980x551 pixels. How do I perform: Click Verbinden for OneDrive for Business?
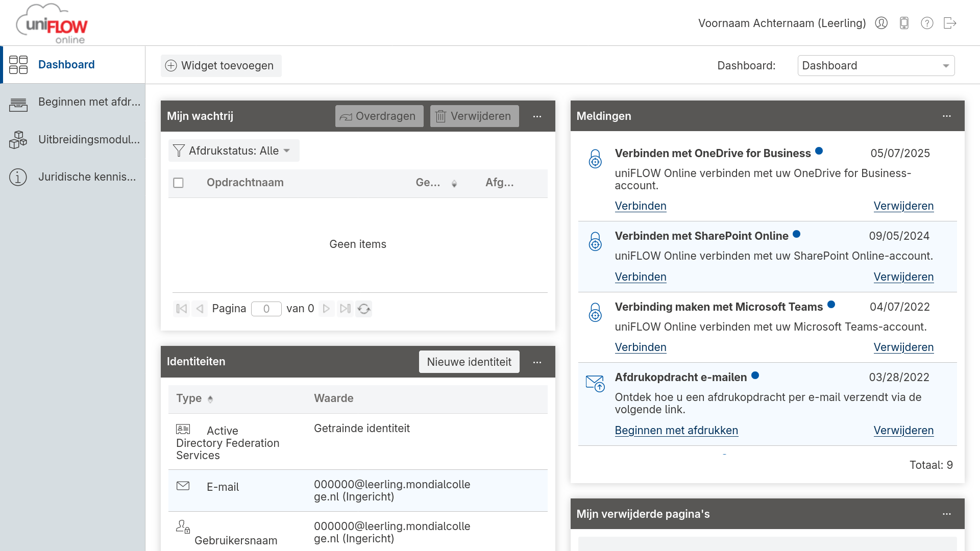[x=640, y=206]
